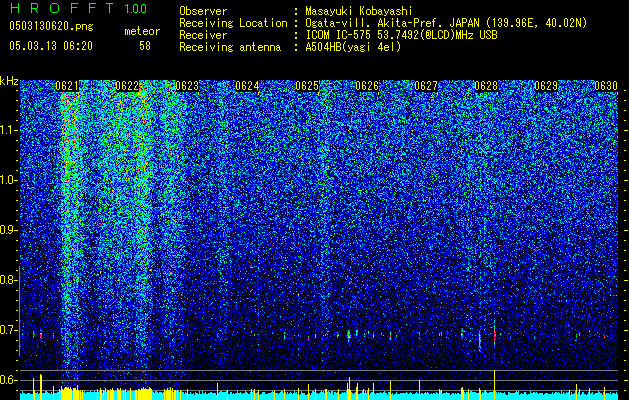The image size is (629, 400).
Task: Click the meteor count 58
Action: [145, 46]
